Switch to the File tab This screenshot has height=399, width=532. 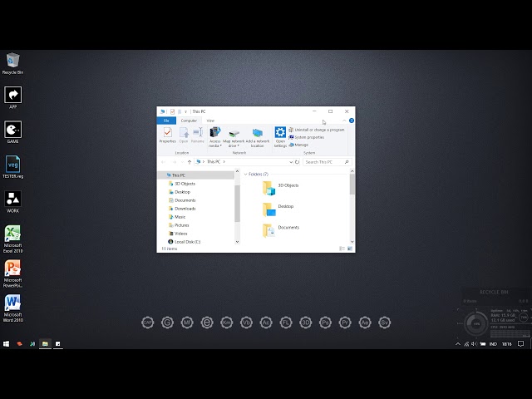(x=166, y=121)
